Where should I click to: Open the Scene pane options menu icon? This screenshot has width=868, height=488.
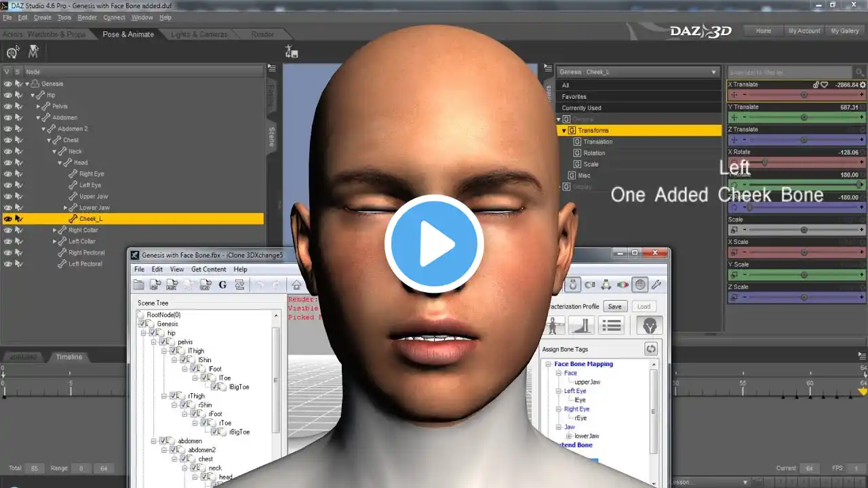click(x=271, y=68)
